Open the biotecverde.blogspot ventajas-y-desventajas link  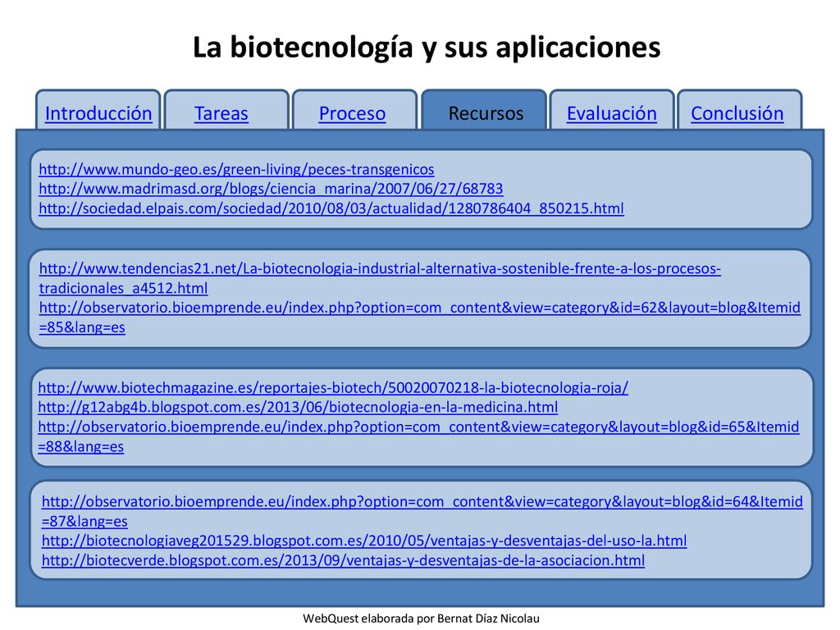click(343, 560)
